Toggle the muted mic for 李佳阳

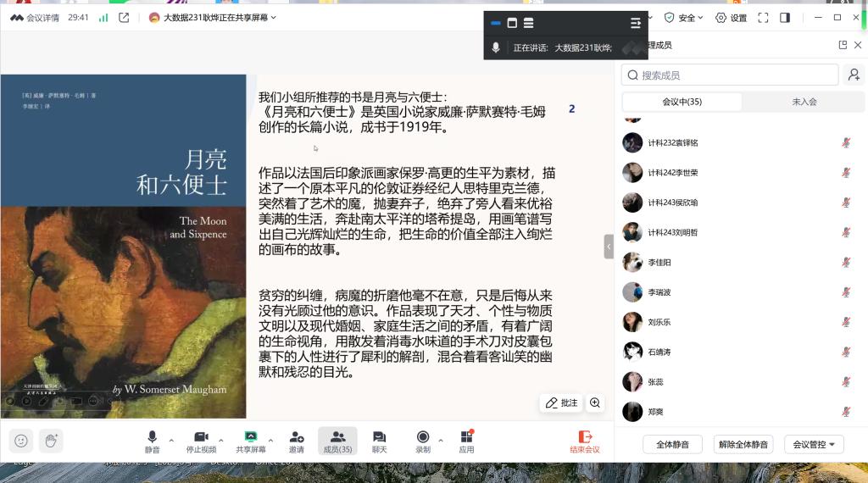pyautogui.click(x=846, y=262)
